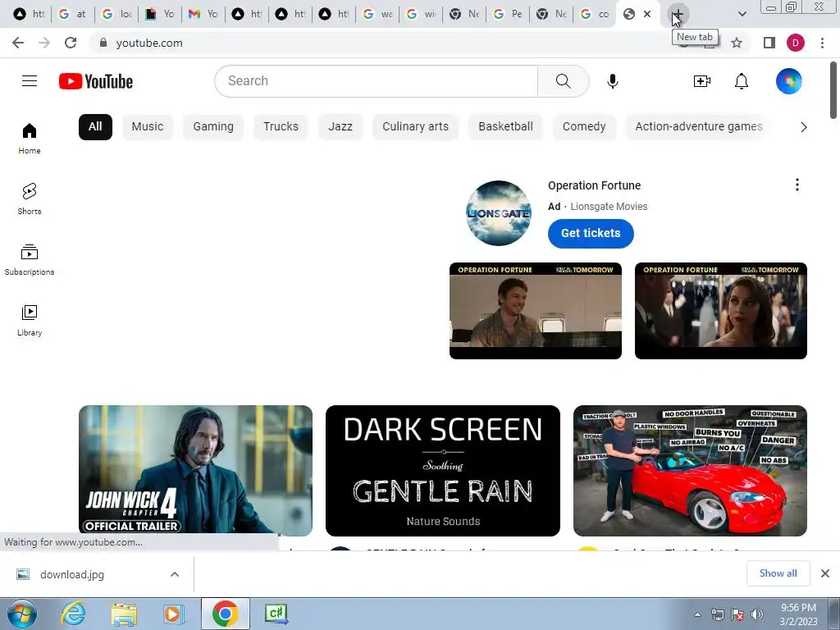Close the downloads bar
840x630 pixels.
tap(825, 573)
